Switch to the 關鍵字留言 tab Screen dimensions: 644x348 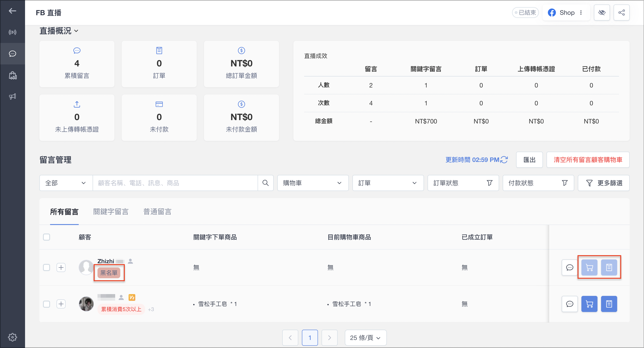tap(111, 212)
